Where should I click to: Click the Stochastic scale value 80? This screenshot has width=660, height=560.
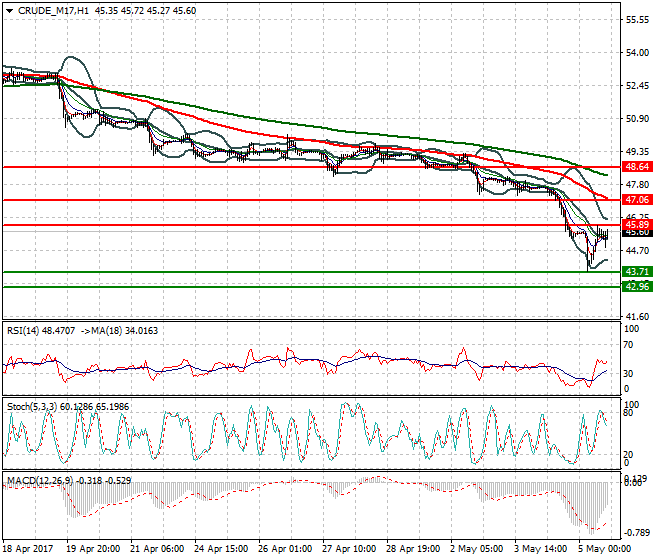point(628,413)
